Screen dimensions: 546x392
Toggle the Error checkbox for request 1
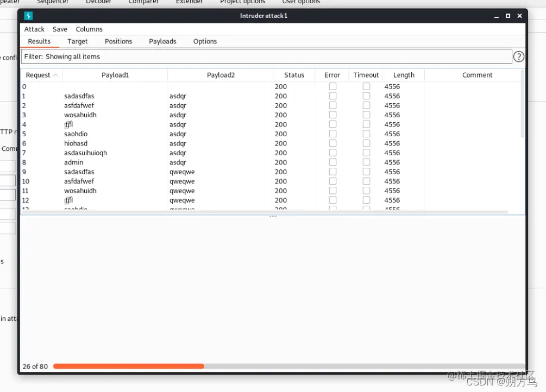(x=332, y=96)
